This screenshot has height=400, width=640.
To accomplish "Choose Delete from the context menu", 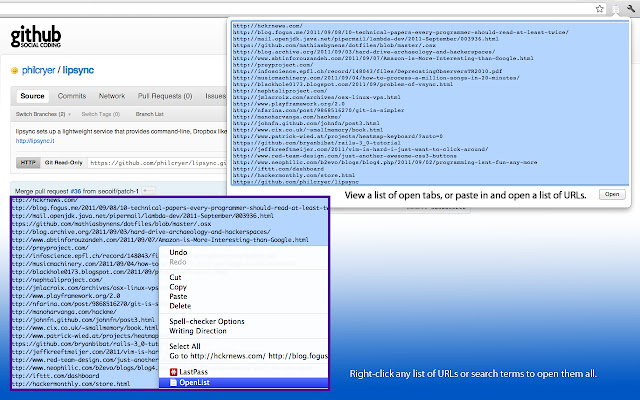I will tap(180, 306).
